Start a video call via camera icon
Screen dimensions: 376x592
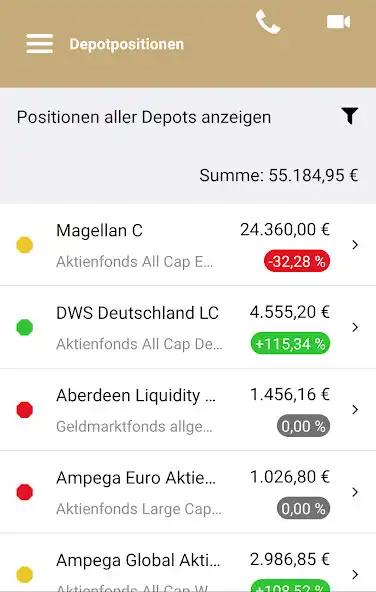click(x=339, y=22)
